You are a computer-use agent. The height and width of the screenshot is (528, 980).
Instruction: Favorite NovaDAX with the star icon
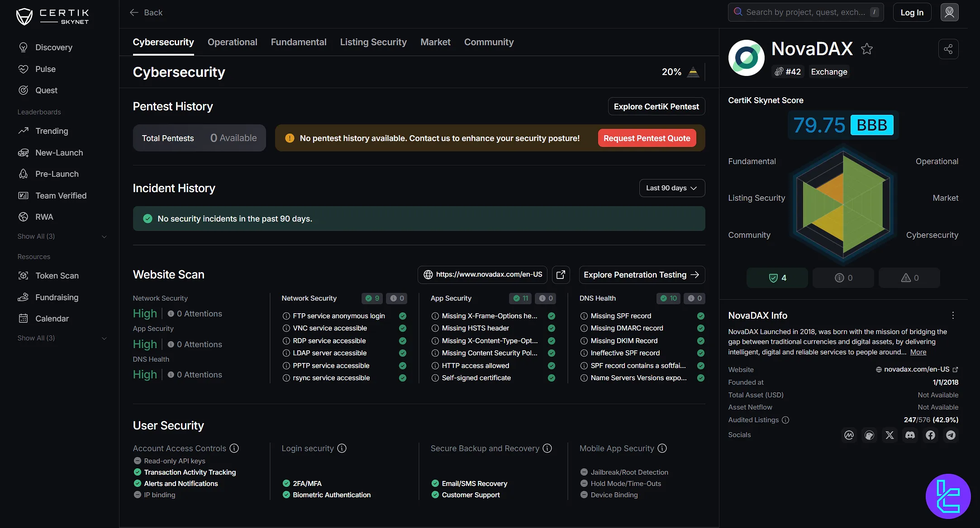[x=866, y=49]
